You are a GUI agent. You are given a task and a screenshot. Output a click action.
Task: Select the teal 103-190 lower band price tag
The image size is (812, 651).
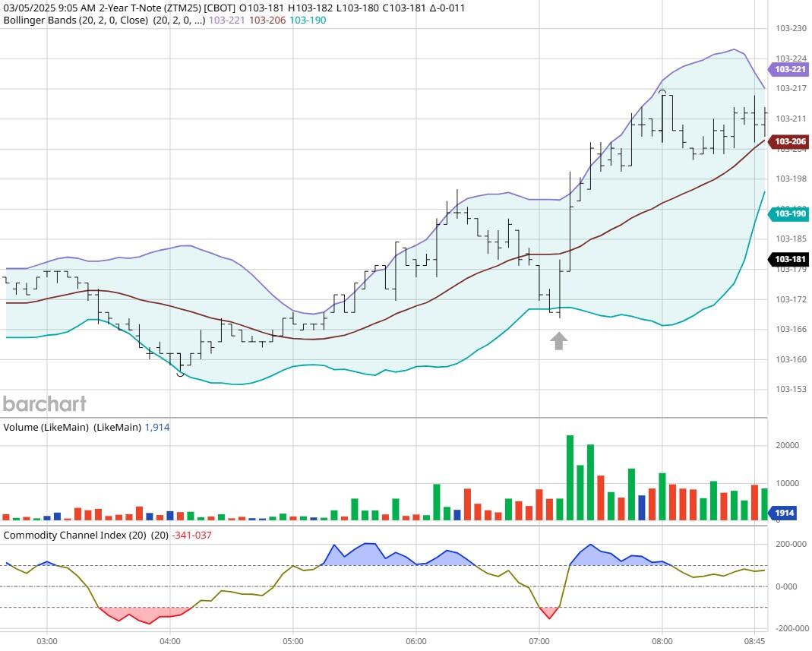click(x=790, y=213)
